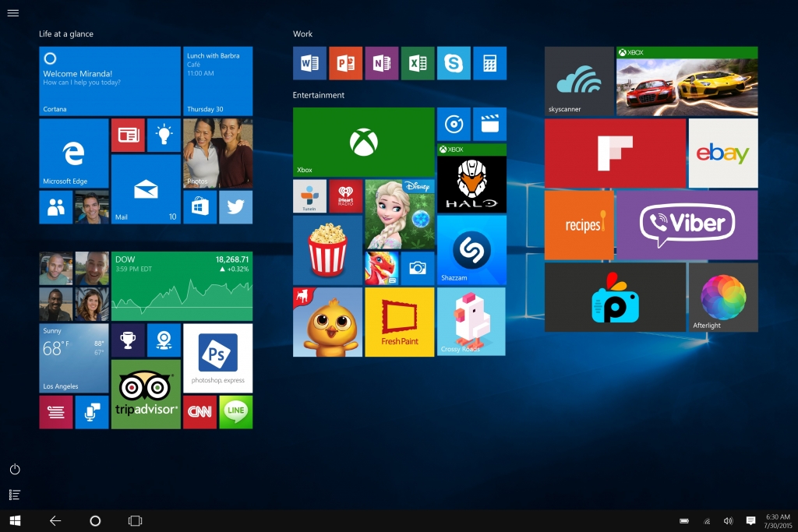This screenshot has width=798, height=532.
Task: Open the Movies & TV clapperboard tile
Action: tap(489, 124)
